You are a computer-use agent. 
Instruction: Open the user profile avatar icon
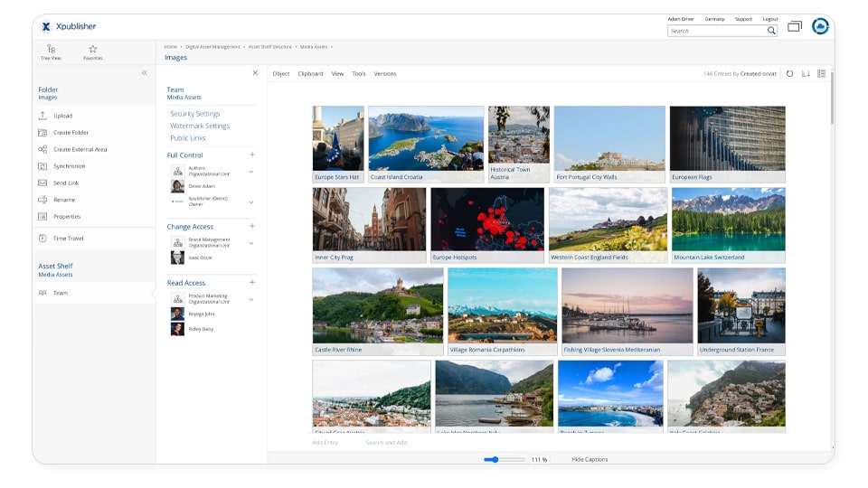point(820,26)
